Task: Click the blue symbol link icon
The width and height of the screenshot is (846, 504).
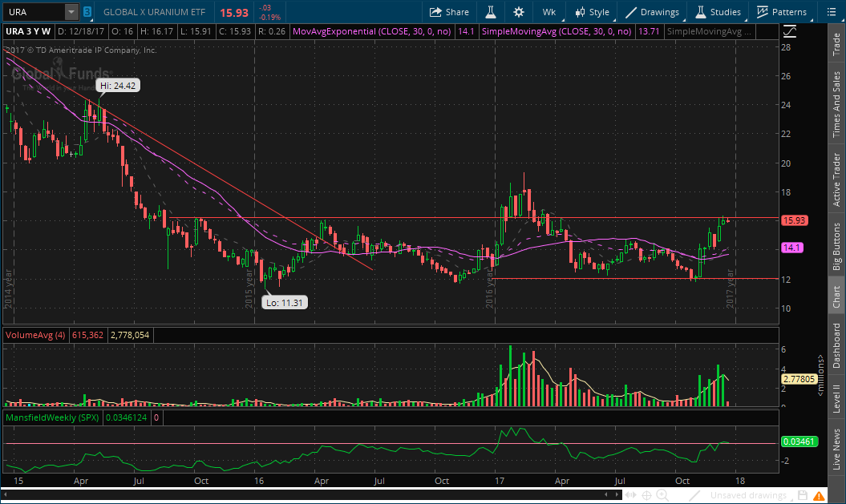Action: coord(87,12)
